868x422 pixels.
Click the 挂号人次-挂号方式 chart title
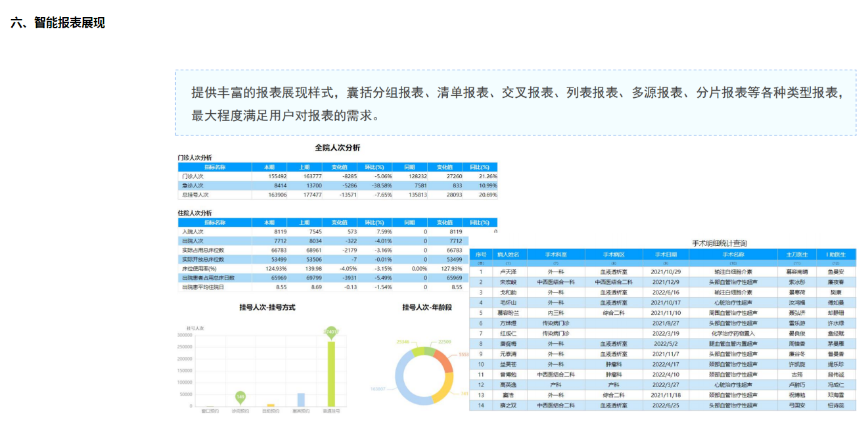pyautogui.click(x=267, y=307)
